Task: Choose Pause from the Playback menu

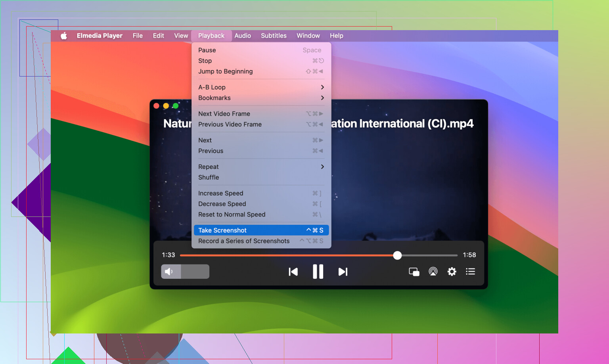Action: (x=261, y=50)
